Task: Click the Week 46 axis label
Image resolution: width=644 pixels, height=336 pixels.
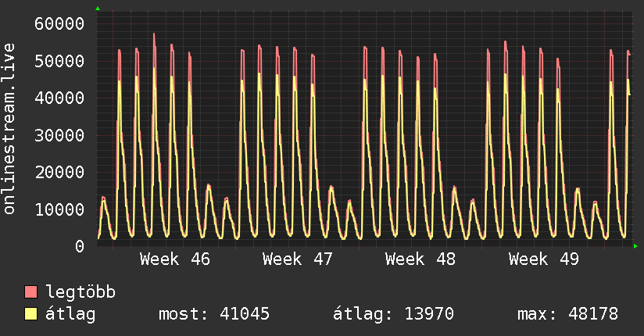Action: coord(175,259)
